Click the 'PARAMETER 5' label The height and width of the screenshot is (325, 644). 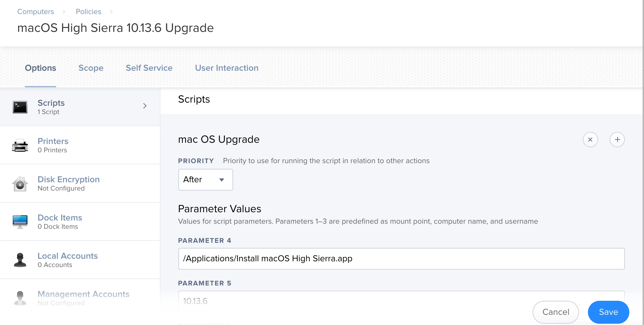[204, 283]
